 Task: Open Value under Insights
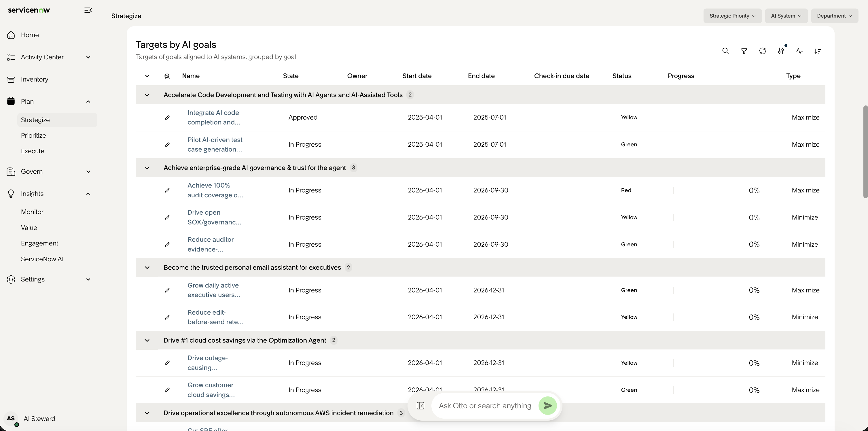point(29,228)
